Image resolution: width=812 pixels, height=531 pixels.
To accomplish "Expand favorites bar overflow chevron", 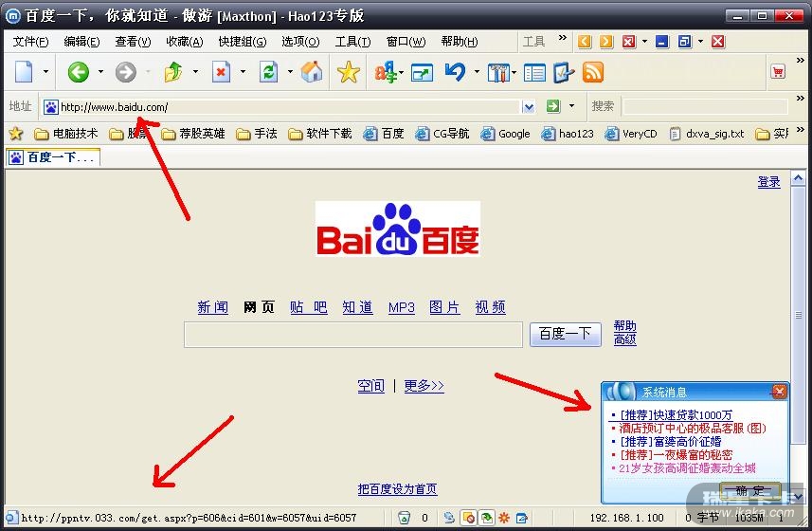I will [x=800, y=129].
